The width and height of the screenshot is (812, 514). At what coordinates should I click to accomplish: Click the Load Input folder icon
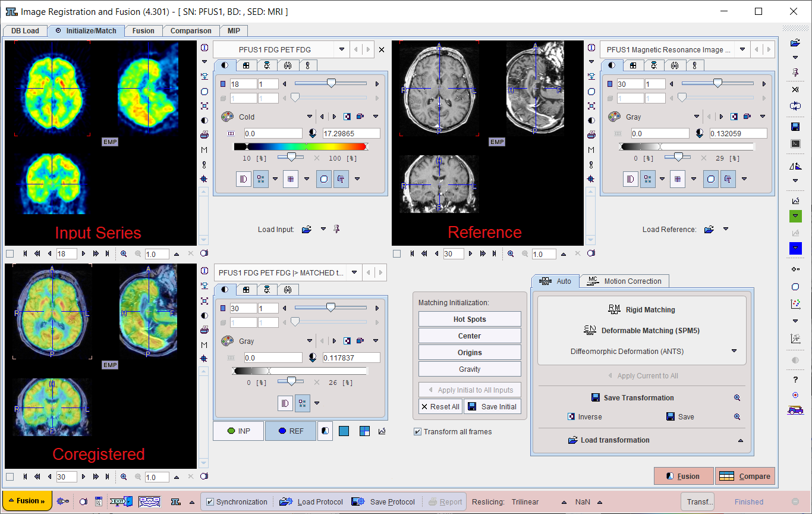click(x=307, y=229)
